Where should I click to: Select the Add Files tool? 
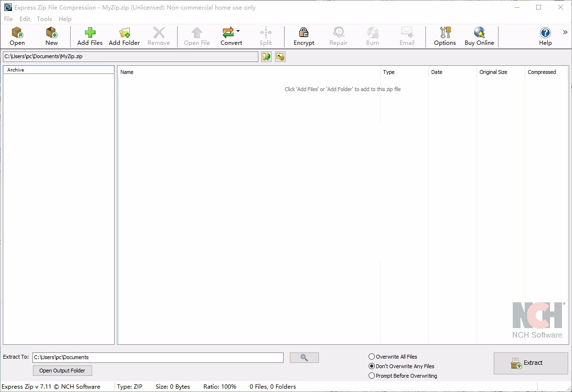[x=89, y=36]
